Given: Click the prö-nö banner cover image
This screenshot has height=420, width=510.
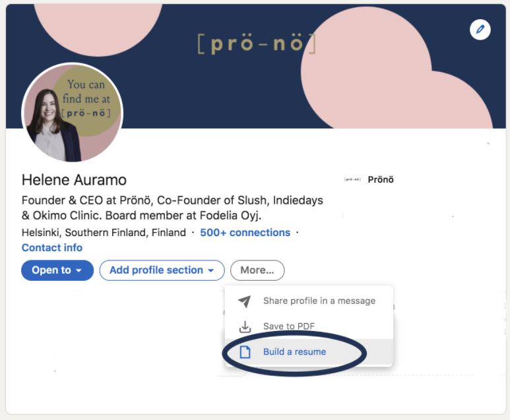Looking at the screenshot, I should tap(256, 67).
